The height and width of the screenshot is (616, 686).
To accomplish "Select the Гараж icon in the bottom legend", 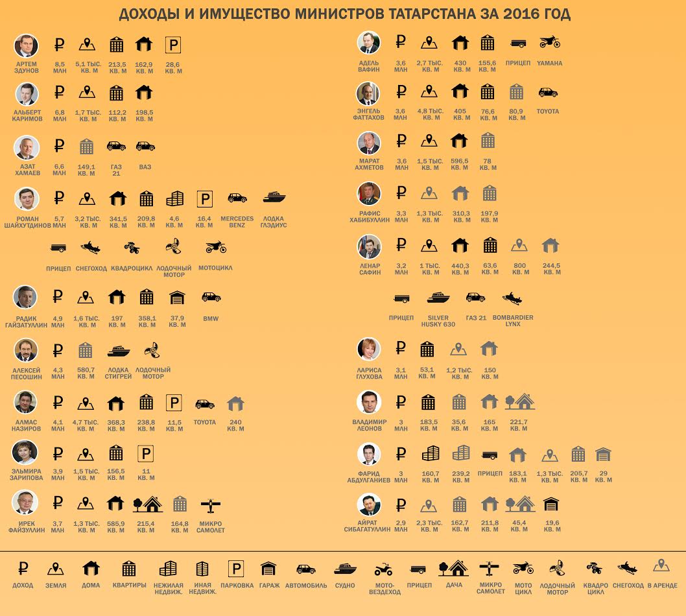I will point(268,569).
